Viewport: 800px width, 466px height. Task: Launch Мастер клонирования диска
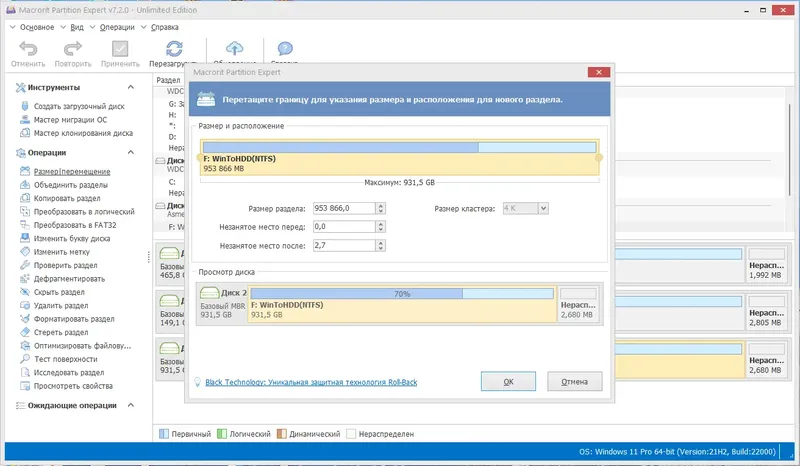(83, 133)
